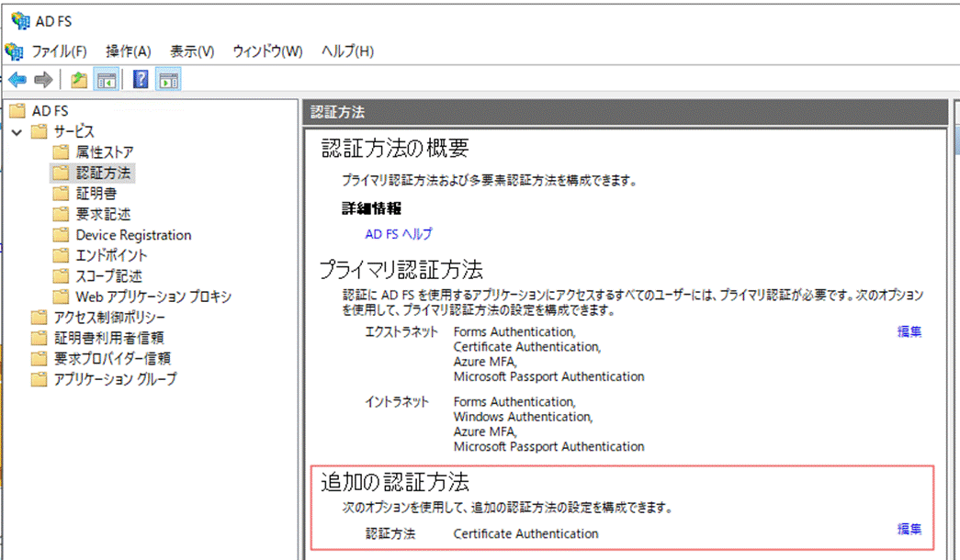Select the アクセス制御ポリシー tree item

click(x=109, y=317)
